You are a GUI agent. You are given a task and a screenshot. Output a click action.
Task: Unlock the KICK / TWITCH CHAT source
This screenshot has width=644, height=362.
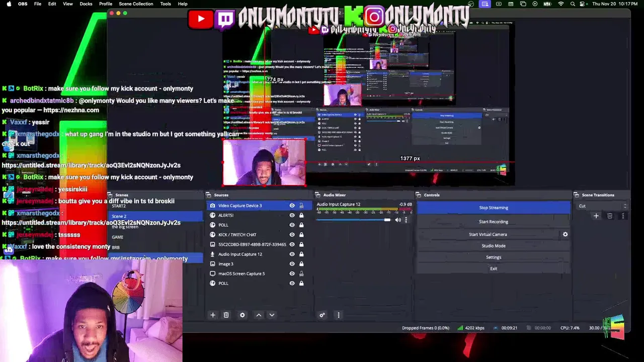tap(301, 235)
